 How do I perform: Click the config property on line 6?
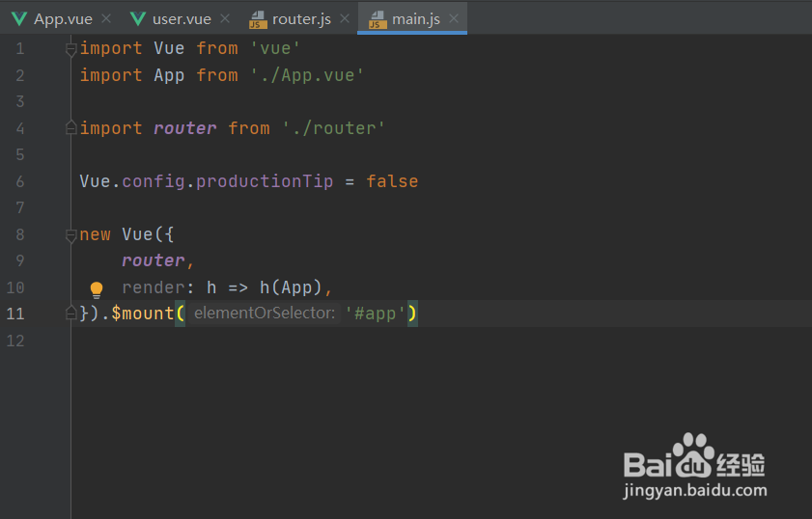(x=154, y=181)
